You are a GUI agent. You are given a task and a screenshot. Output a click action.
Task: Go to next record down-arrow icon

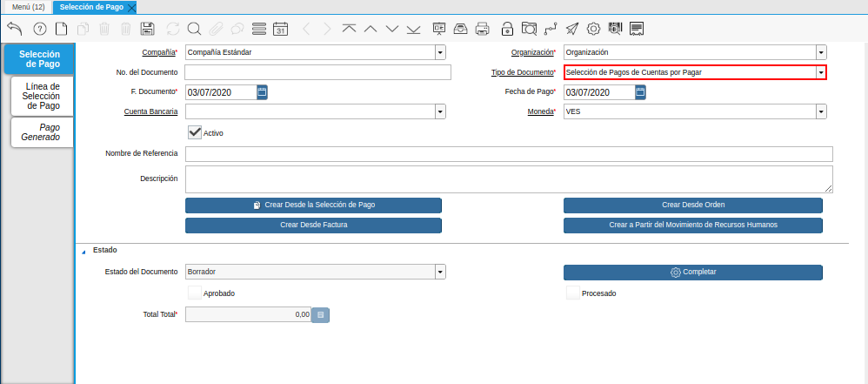(392, 29)
